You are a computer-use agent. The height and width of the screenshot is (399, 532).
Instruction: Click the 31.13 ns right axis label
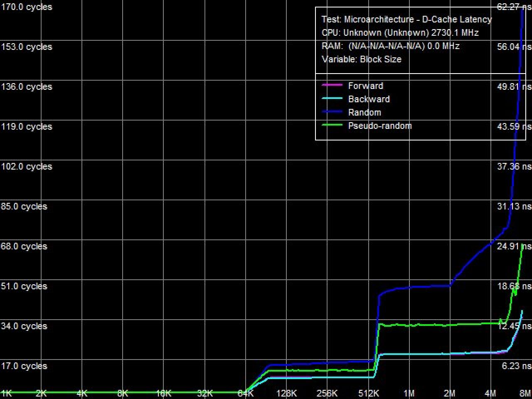[514, 206]
